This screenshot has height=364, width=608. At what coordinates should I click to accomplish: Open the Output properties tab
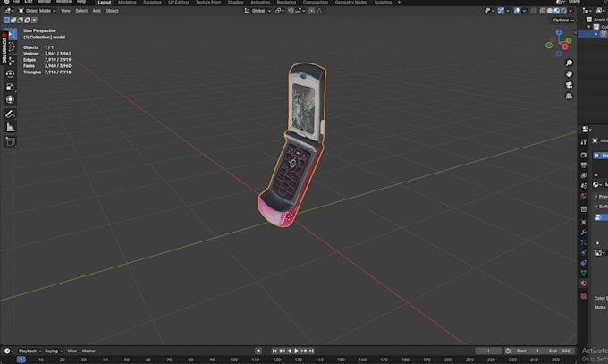point(584,165)
